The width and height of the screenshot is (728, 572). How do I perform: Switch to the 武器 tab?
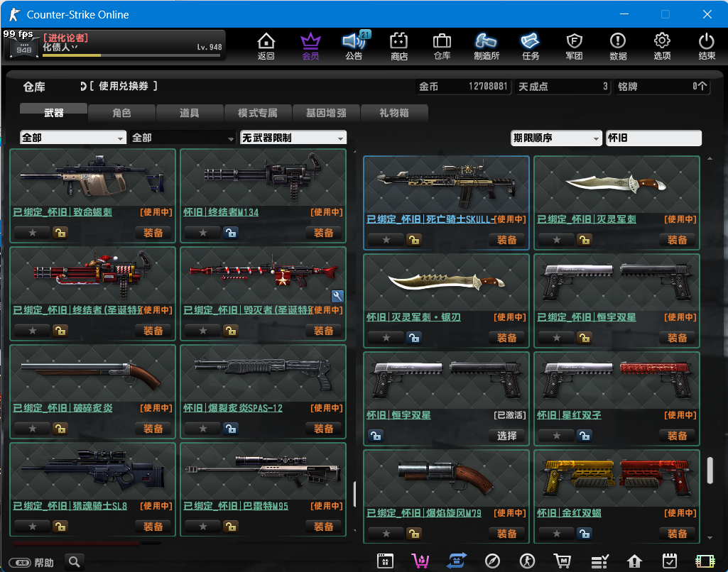(x=53, y=113)
